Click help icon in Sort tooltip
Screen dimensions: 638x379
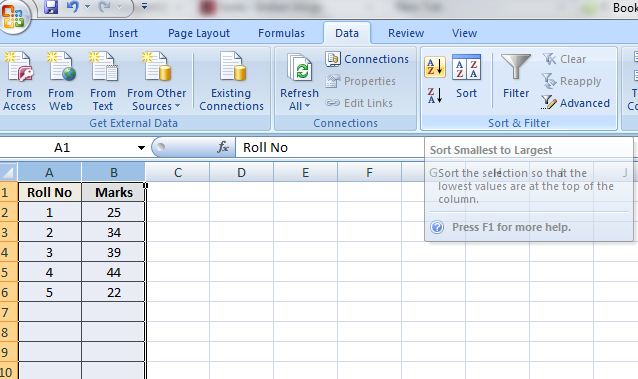[437, 227]
